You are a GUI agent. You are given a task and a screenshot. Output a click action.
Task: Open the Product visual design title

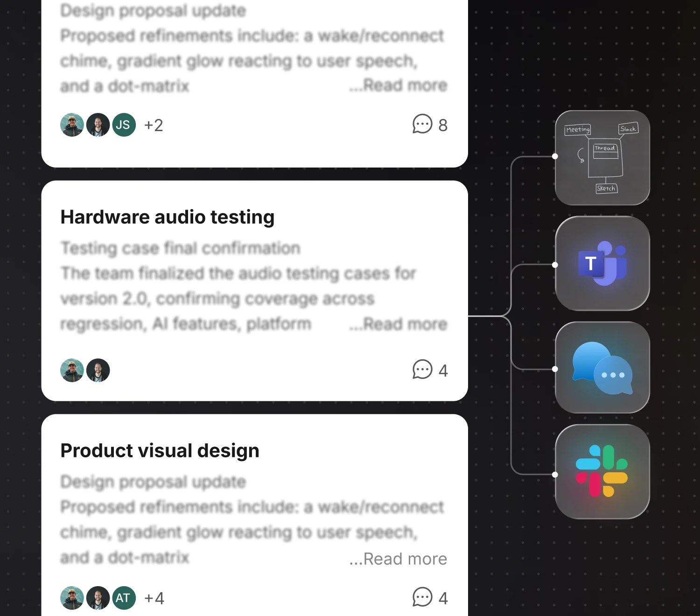[x=160, y=451]
